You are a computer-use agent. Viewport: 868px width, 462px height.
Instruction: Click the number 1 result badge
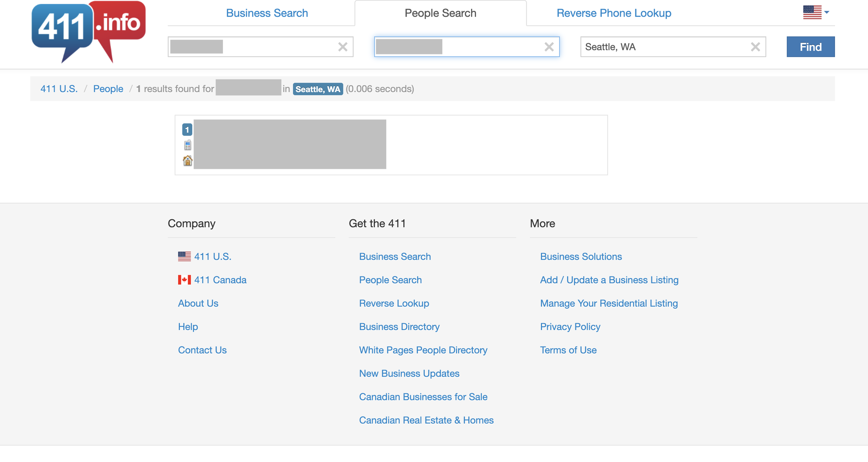click(187, 130)
